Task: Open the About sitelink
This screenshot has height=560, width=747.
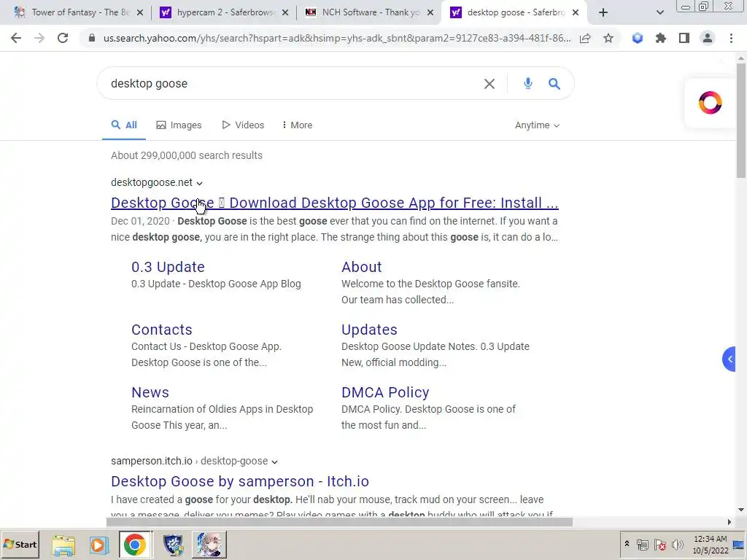Action: [x=362, y=267]
